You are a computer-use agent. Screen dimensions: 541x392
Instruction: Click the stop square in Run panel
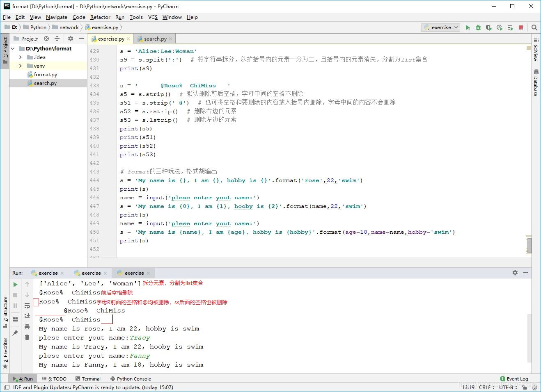pos(15,295)
